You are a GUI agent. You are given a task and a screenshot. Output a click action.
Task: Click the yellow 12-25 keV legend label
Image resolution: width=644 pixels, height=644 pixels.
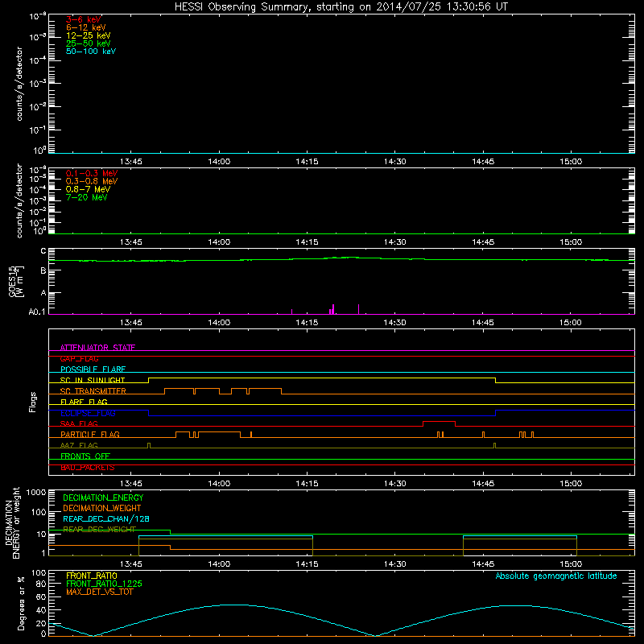point(89,35)
